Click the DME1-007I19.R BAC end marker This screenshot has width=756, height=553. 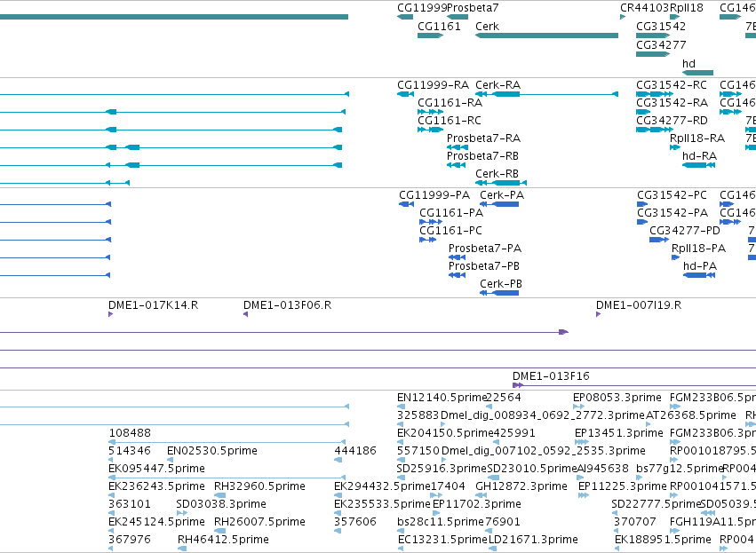[x=599, y=314]
